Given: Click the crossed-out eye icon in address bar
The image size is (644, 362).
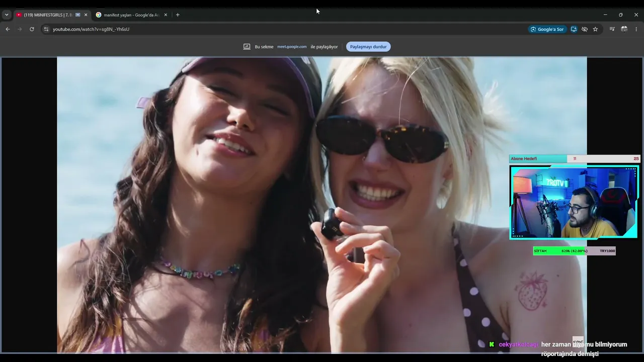Looking at the screenshot, I should [x=585, y=29].
